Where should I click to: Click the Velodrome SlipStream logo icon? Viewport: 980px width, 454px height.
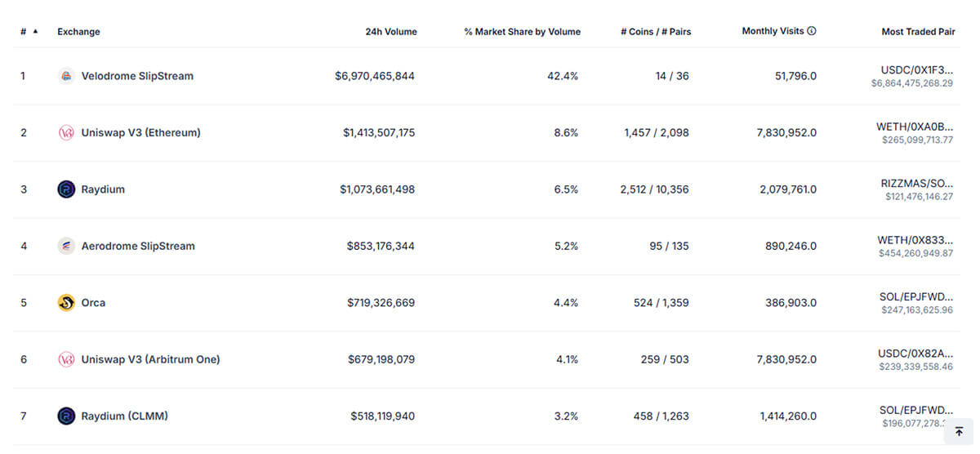tap(67, 76)
